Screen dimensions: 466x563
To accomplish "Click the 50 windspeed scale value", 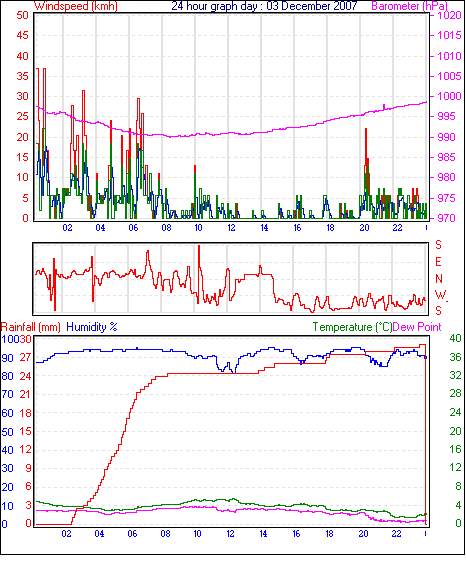I will tap(22, 15).
